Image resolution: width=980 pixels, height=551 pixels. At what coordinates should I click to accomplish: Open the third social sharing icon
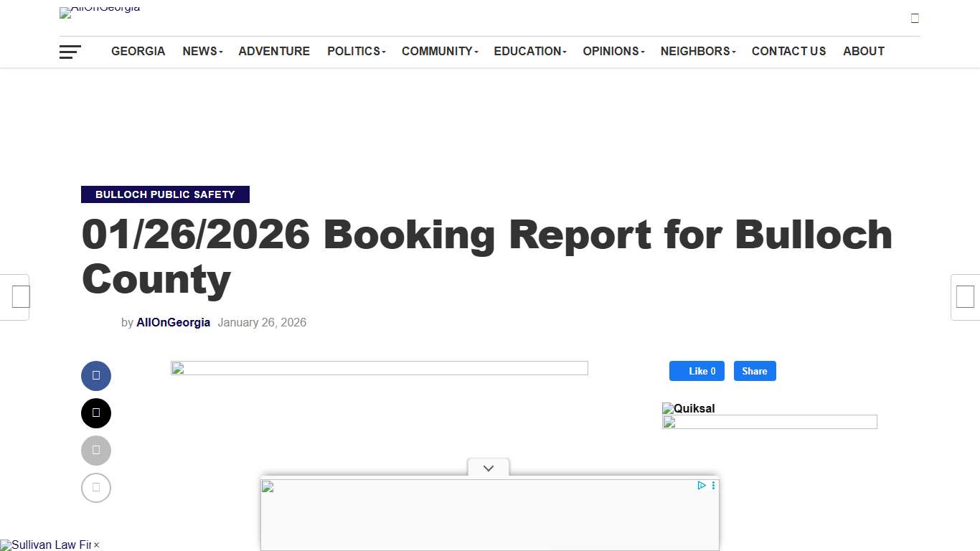coord(96,450)
